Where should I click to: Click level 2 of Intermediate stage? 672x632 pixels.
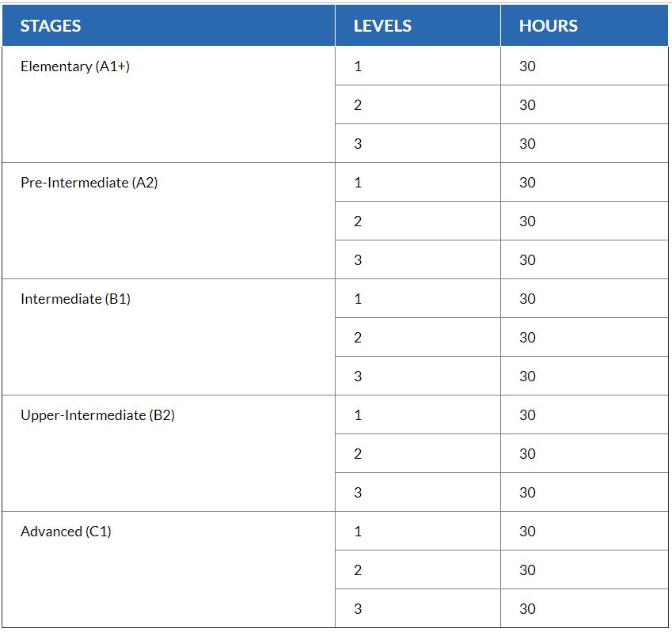(418, 337)
